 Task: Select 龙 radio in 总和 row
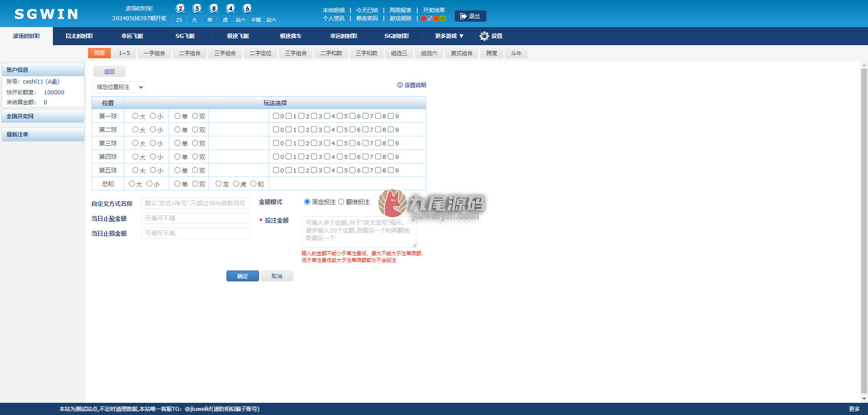pyautogui.click(x=218, y=184)
